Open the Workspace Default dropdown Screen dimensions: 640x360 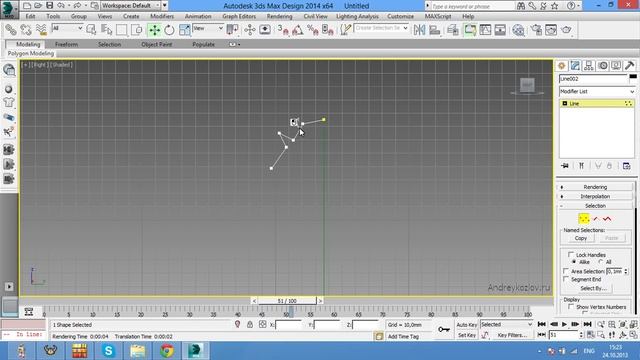pyautogui.click(x=130, y=6)
